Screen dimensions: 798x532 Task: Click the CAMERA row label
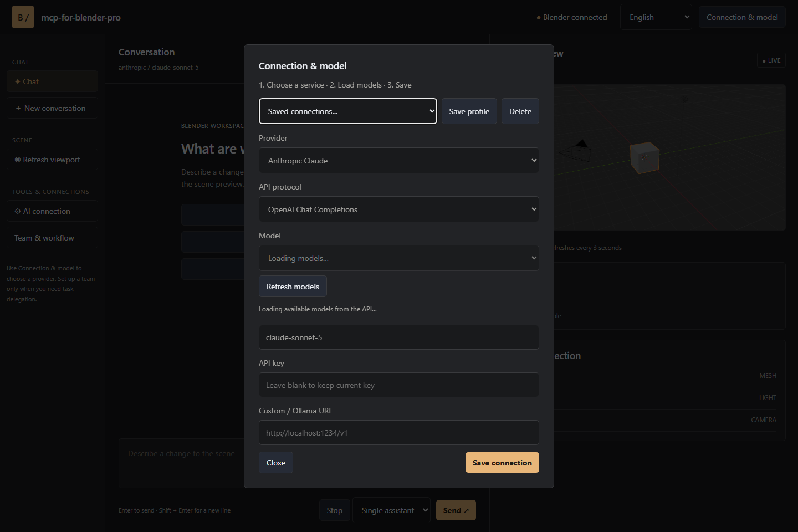[764, 420]
